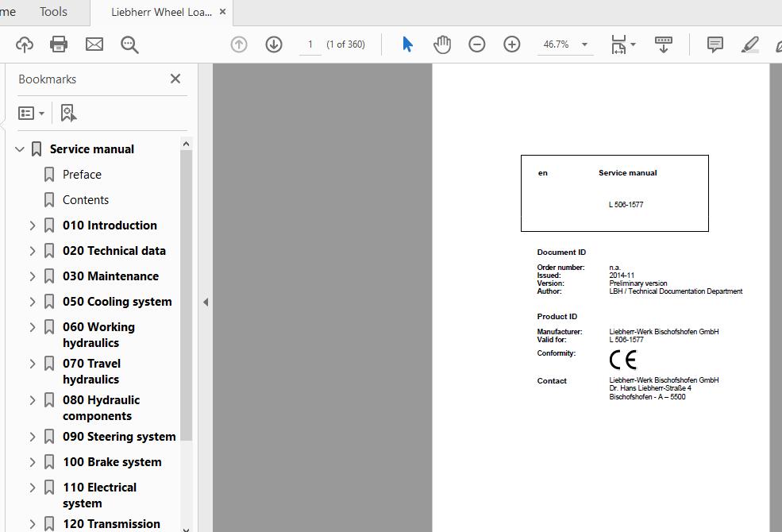
Task: Collapse the navigation pane with arrow
Action: click(206, 303)
